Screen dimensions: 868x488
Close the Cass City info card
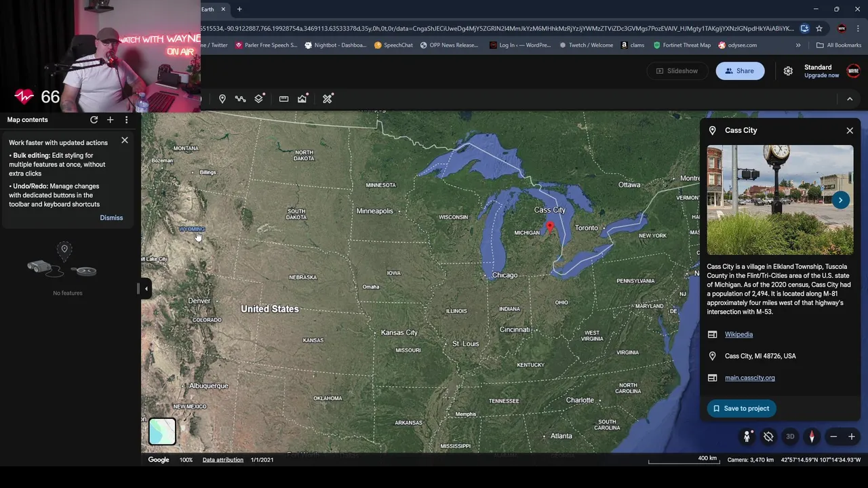click(850, 131)
